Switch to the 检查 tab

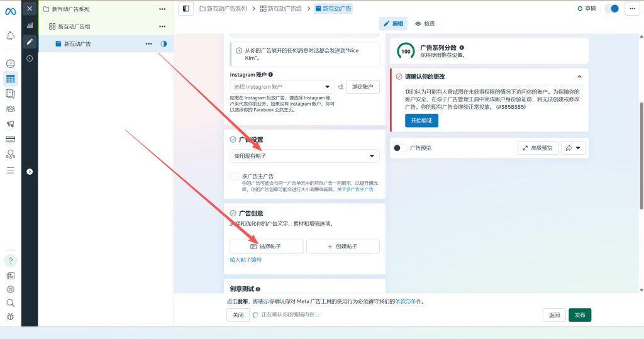(x=425, y=23)
